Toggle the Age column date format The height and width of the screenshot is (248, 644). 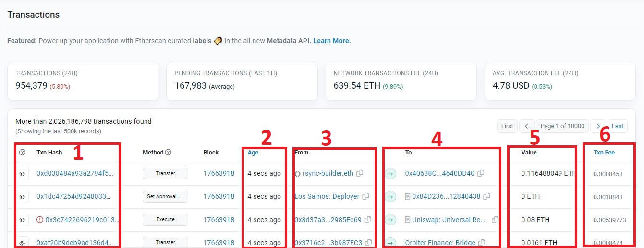click(253, 153)
